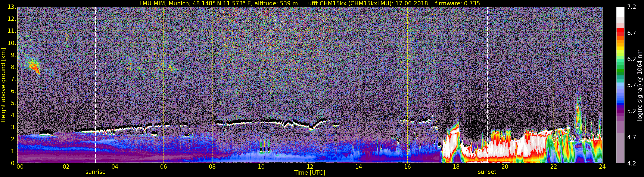This screenshot has height=177, width=644.
Task: Click the '6.' height axis tick label
Action: click(13, 91)
